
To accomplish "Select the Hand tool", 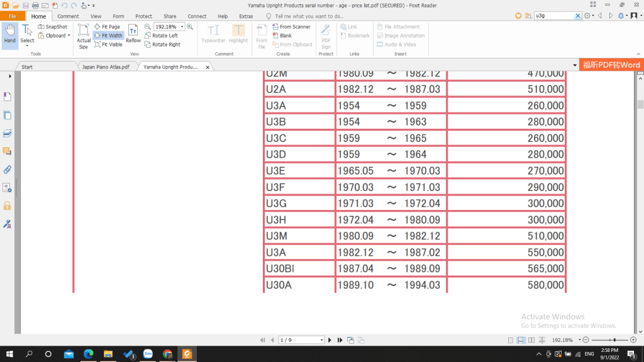I will point(9,33).
